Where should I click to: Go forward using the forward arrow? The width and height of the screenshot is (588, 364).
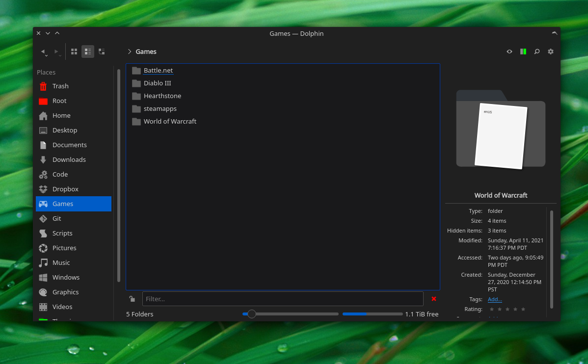pyautogui.click(x=56, y=52)
